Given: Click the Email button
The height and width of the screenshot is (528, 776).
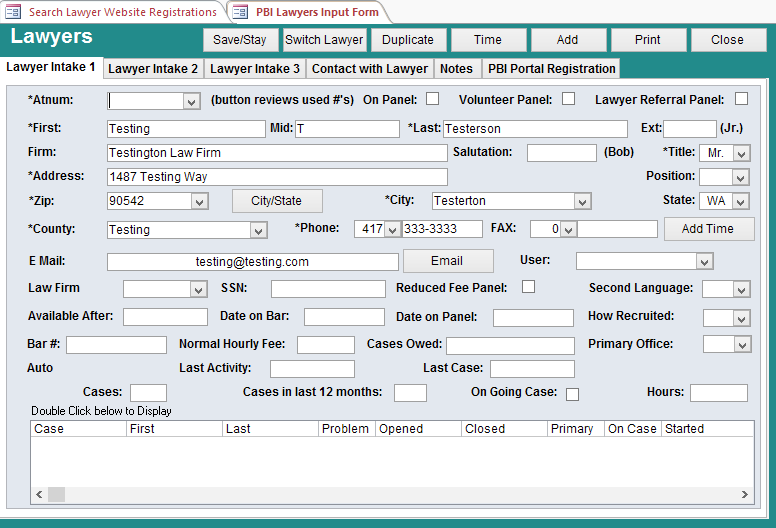Looking at the screenshot, I should pyautogui.click(x=447, y=261).
